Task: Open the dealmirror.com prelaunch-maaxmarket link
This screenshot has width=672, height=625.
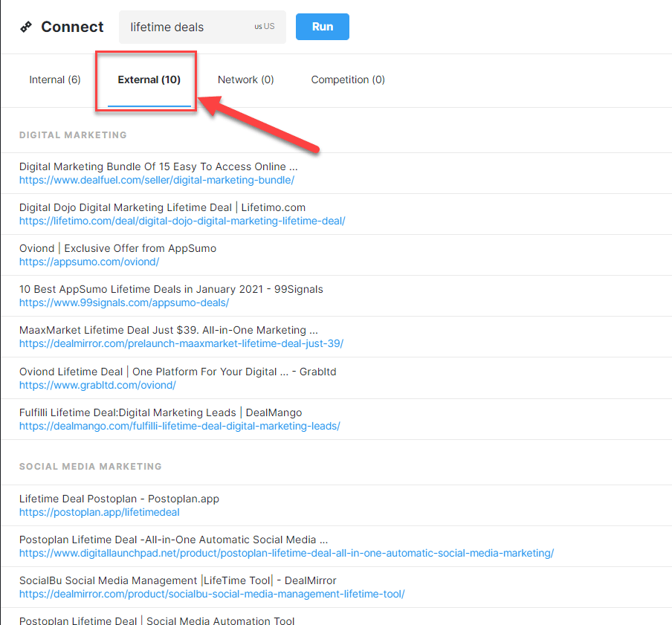Action: pos(181,343)
